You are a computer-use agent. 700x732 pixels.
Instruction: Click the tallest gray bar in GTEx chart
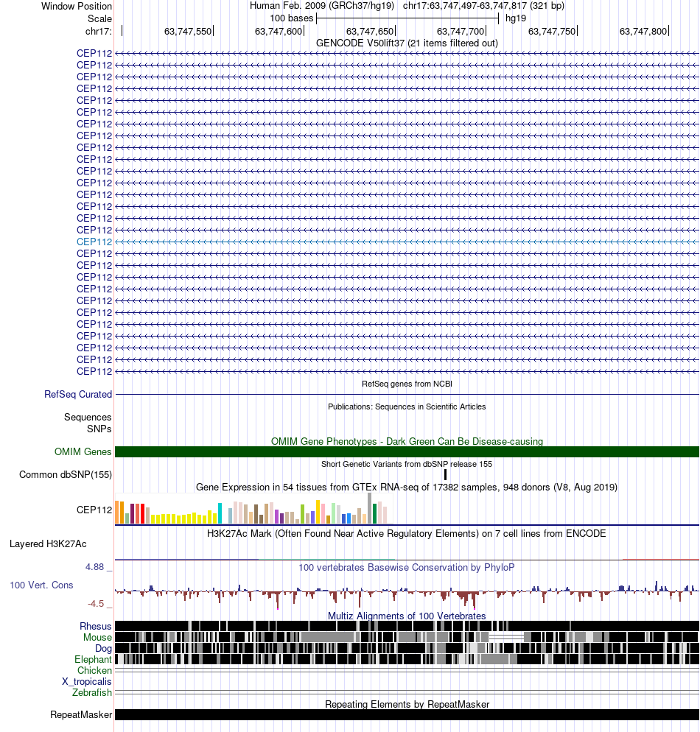coord(369,508)
